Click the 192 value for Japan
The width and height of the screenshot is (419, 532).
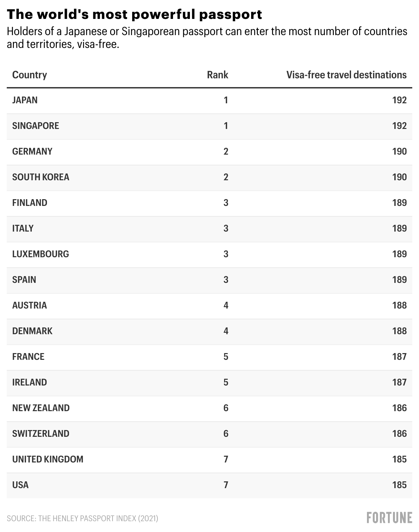pyautogui.click(x=399, y=100)
